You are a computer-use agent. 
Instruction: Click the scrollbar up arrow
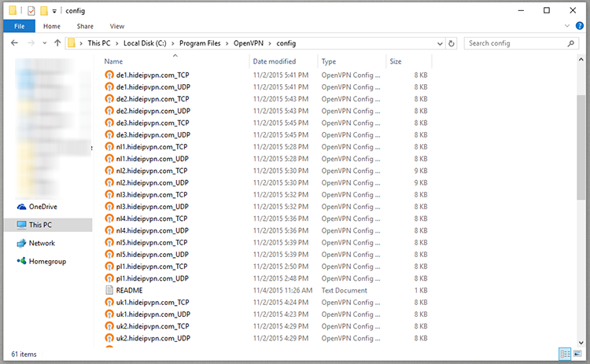[581, 59]
